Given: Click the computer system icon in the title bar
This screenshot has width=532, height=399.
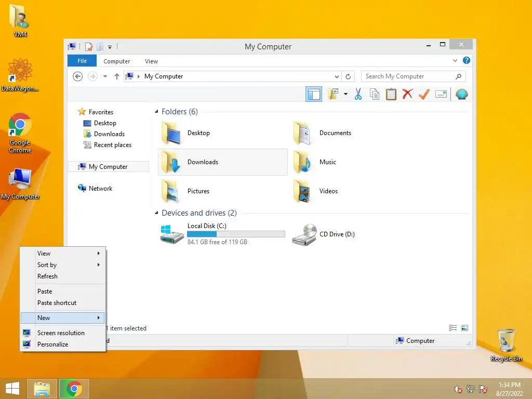Looking at the screenshot, I should point(72,46).
